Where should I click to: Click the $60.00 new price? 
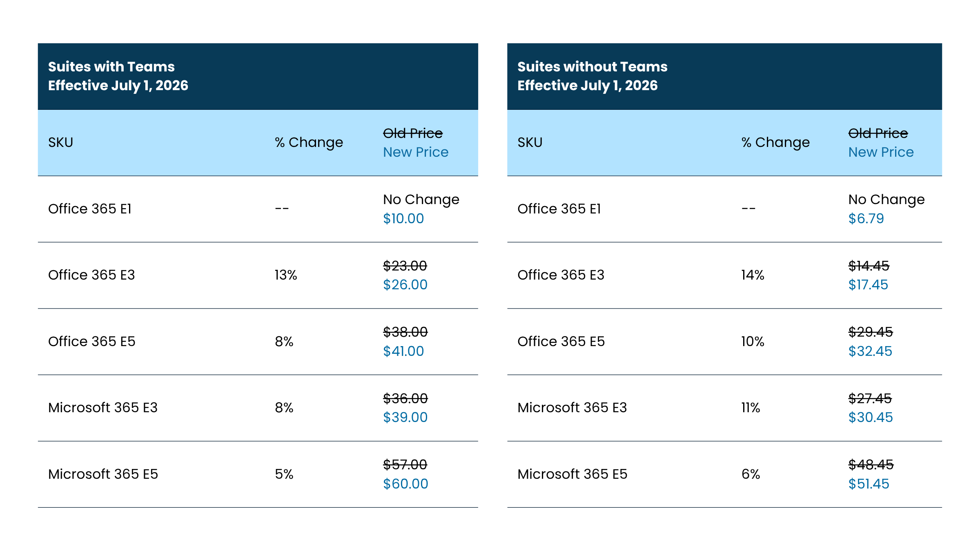coord(405,484)
